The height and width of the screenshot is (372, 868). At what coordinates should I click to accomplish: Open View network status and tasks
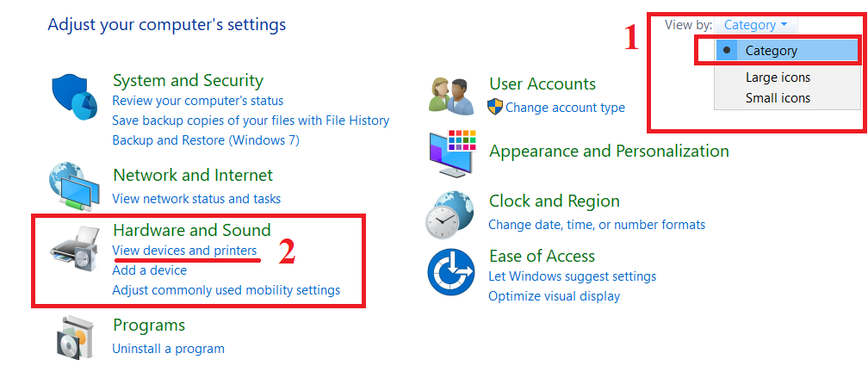[x=196, y=199]
